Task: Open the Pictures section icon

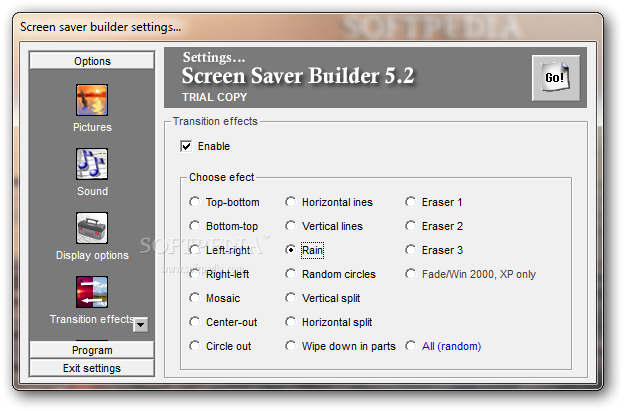Action: point(92,100)
